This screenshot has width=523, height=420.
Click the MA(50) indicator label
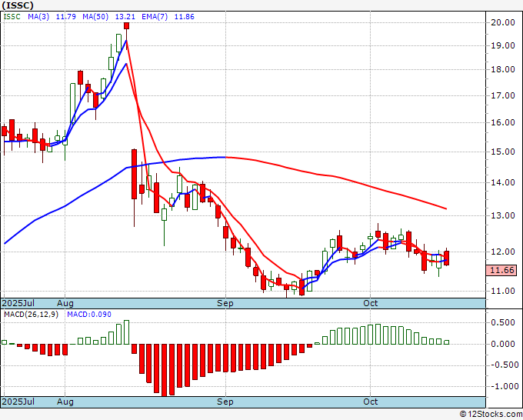tap(95, 17)
